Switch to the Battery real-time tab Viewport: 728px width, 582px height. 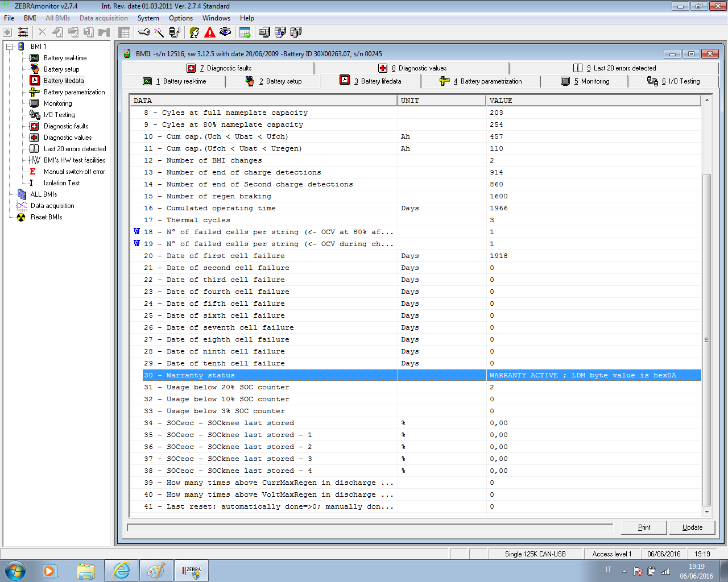(175, 81)
